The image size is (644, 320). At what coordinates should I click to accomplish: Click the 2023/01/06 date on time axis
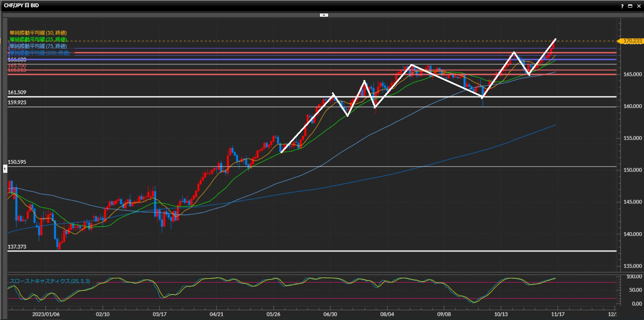pyautogui.click(x=46, y=314)
